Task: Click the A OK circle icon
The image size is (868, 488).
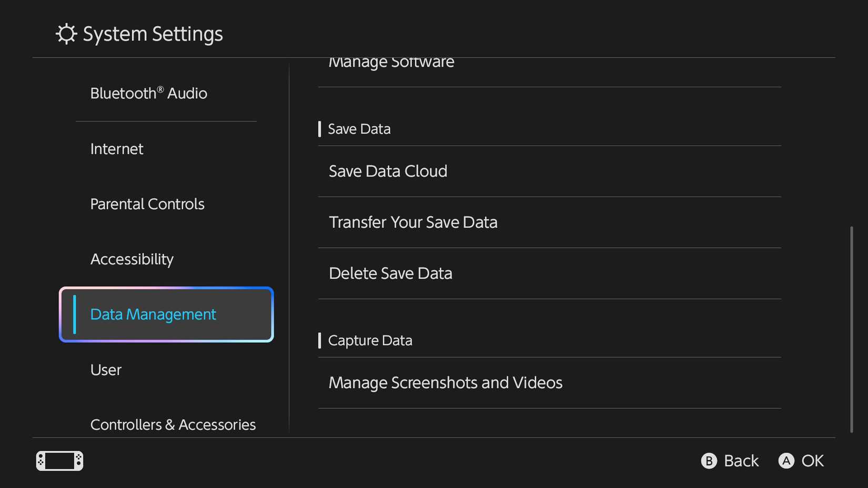Action: tap(786, 461)
